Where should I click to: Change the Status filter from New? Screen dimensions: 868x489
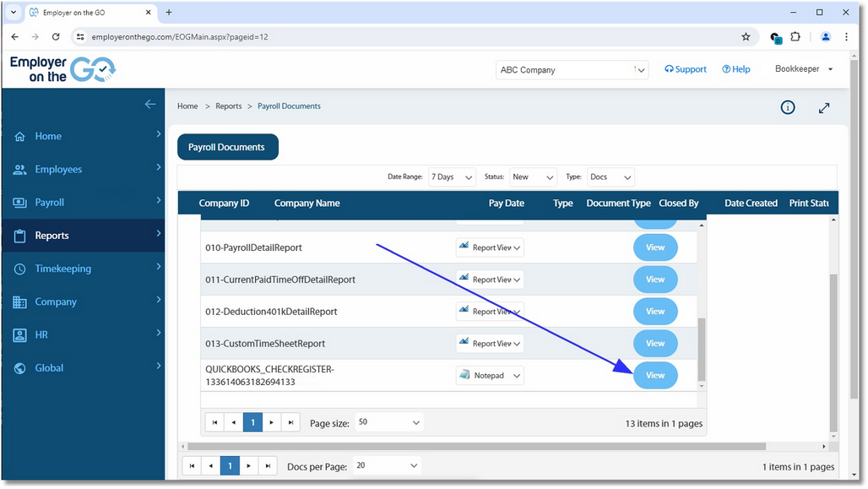tap(533, 177)
